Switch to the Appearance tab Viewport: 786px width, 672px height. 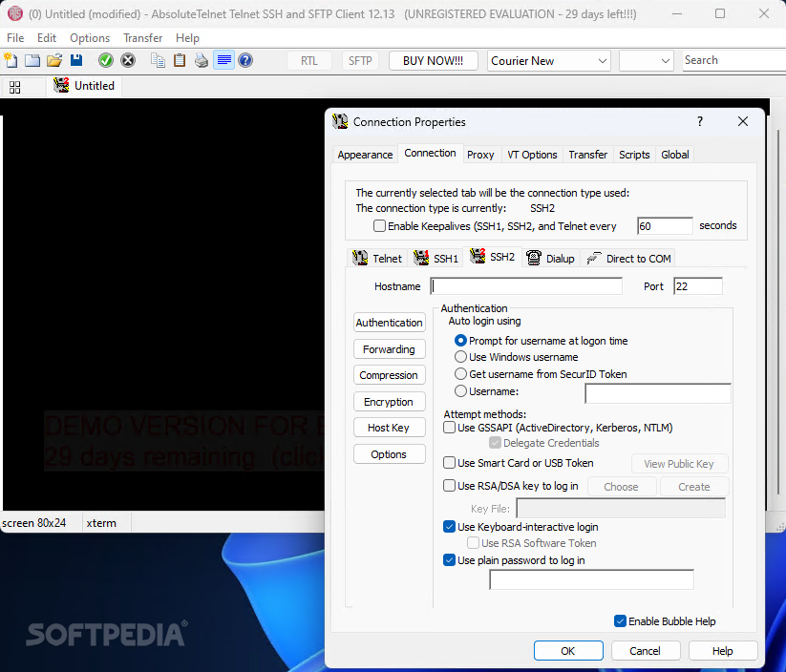(x=365, y=155)
